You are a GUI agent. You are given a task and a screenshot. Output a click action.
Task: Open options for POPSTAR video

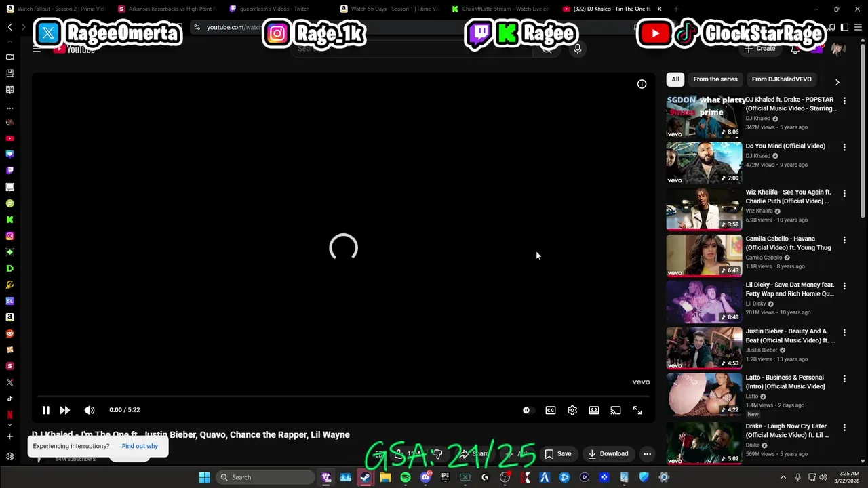click(x=844, y=100)
